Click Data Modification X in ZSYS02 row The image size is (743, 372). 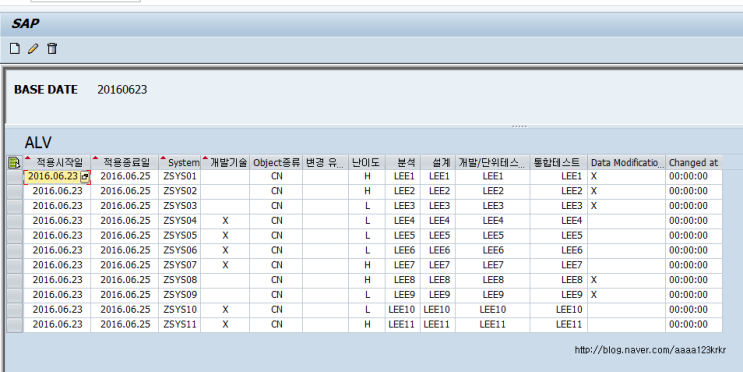593,191
